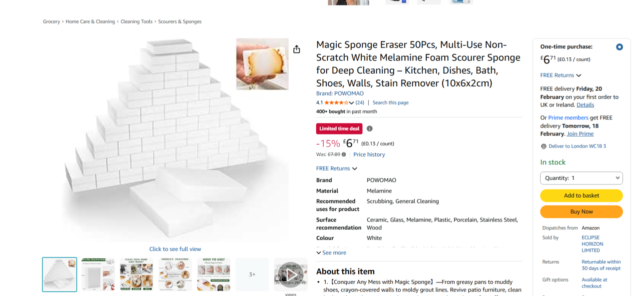Click Add to basket button
This screenshot has width=644, height=296.
point(581,195)
